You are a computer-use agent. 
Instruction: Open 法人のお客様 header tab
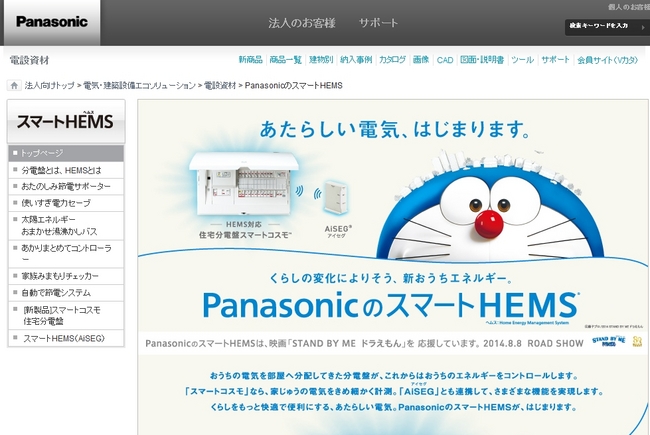(302, 23)
